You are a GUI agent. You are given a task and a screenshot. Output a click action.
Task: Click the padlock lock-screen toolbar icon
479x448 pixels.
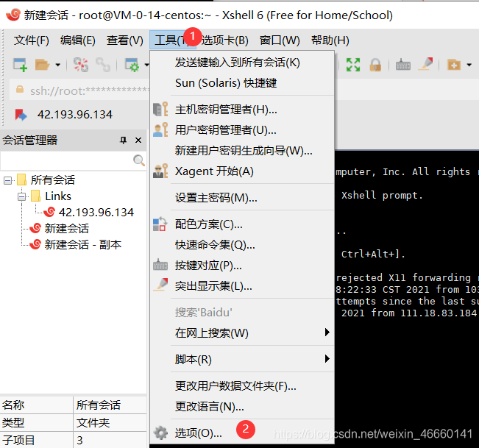tap(375, 65)
